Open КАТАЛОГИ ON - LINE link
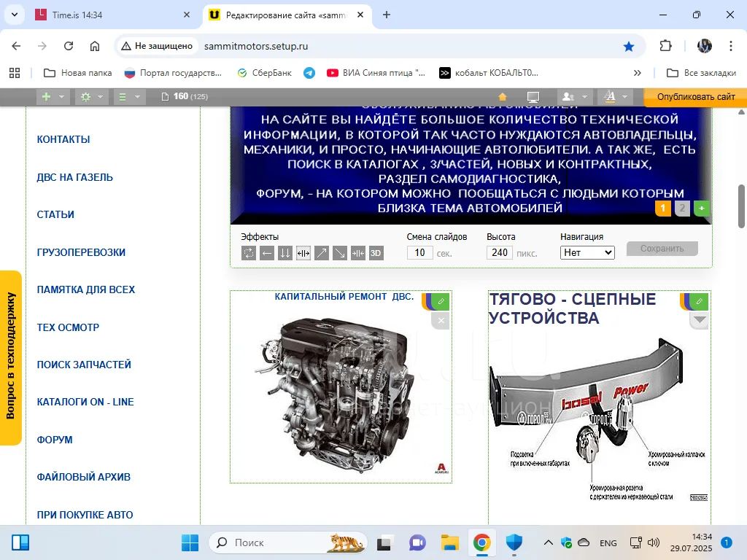The width and height of the screenshot is (747, 560). click(85, 402)
